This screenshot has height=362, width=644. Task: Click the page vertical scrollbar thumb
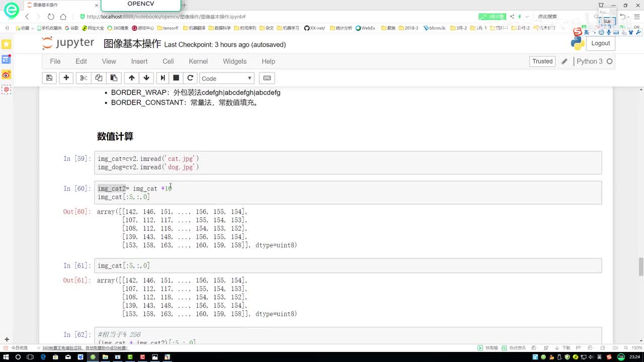click(x=641, y=266)
